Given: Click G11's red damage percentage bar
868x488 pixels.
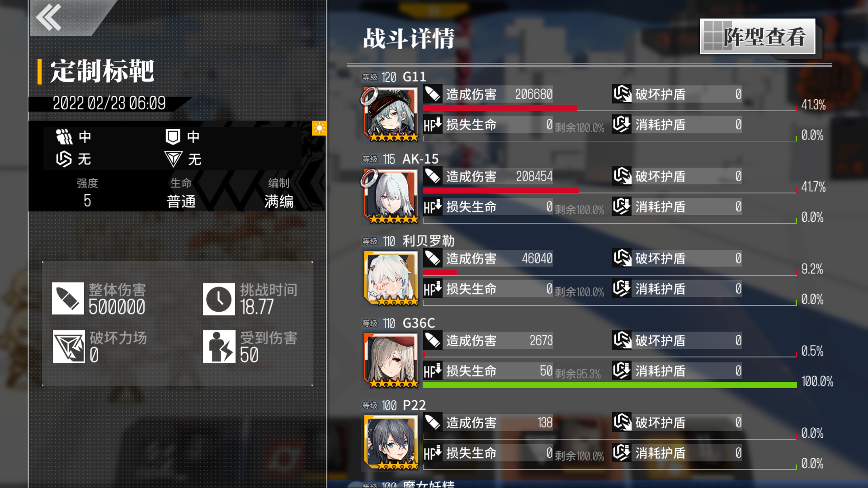Looking at the screenshot, I should 500,108.
